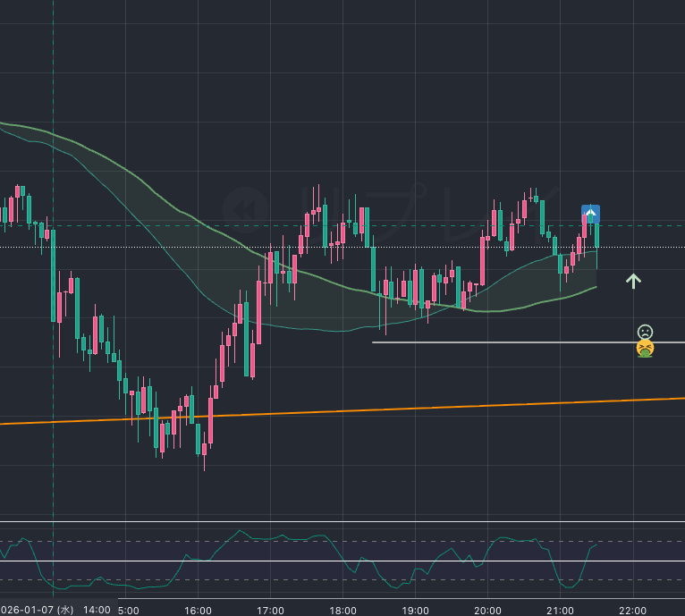Click the replay rewind watermark icon

(x=241, y=208)
